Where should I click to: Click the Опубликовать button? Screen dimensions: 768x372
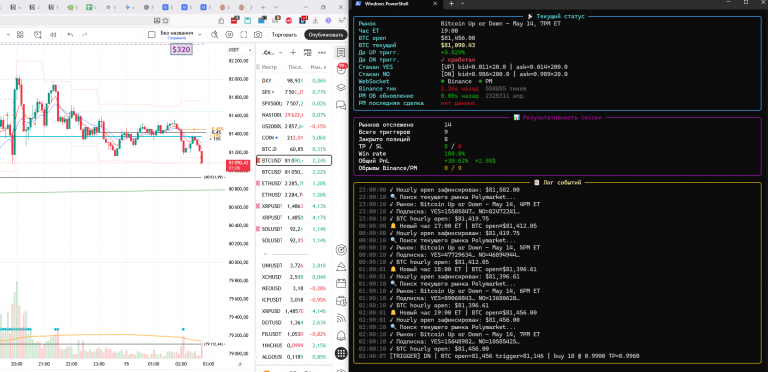click(325, 35)
